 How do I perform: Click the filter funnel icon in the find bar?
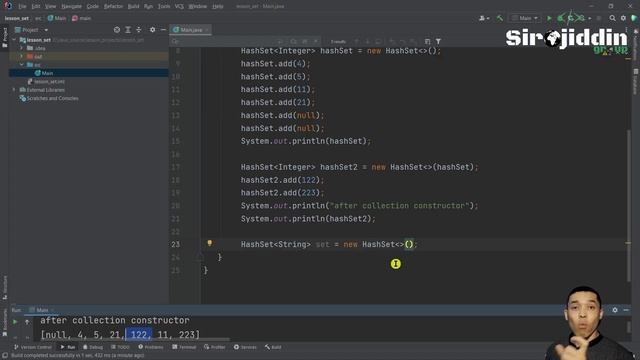(x=438, y=41)
